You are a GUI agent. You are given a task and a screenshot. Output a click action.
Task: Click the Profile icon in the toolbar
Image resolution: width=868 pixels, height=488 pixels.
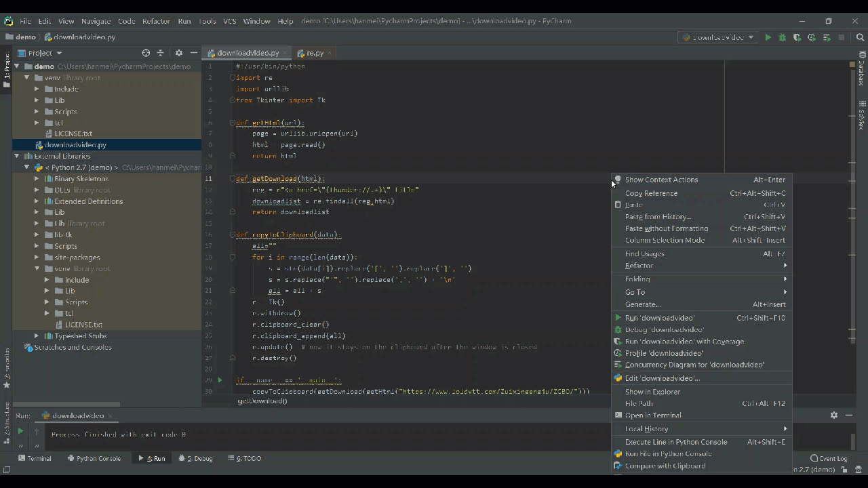812,37
